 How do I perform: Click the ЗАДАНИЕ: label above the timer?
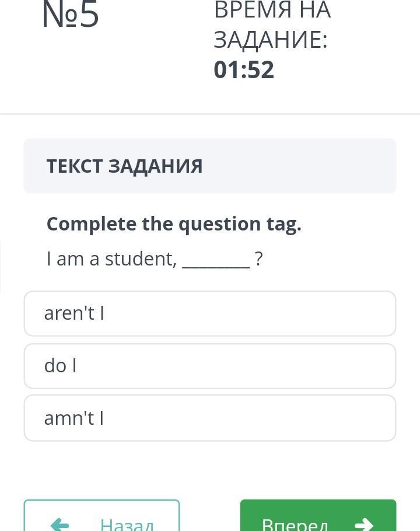pos(270,40)
